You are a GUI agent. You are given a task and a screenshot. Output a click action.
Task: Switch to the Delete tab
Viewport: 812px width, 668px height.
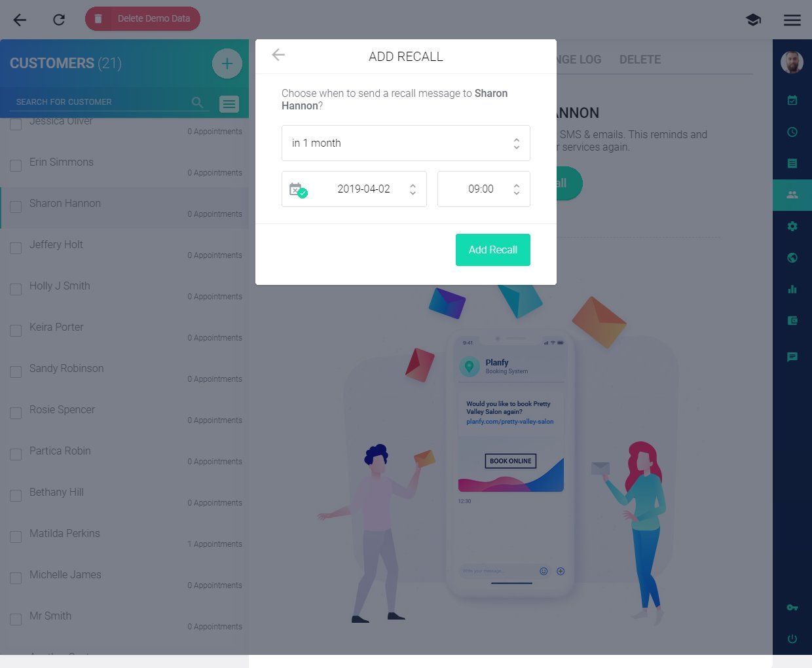point(640,60)
